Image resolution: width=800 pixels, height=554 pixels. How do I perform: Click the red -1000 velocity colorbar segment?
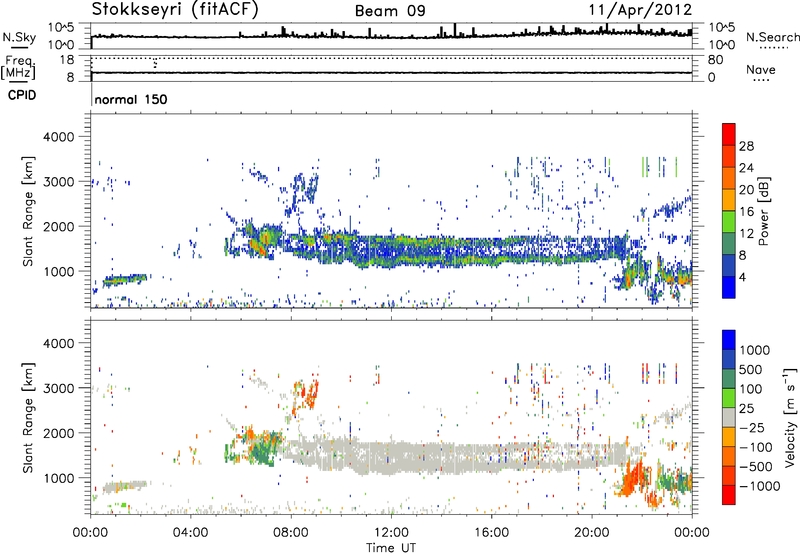click(729, 495)
